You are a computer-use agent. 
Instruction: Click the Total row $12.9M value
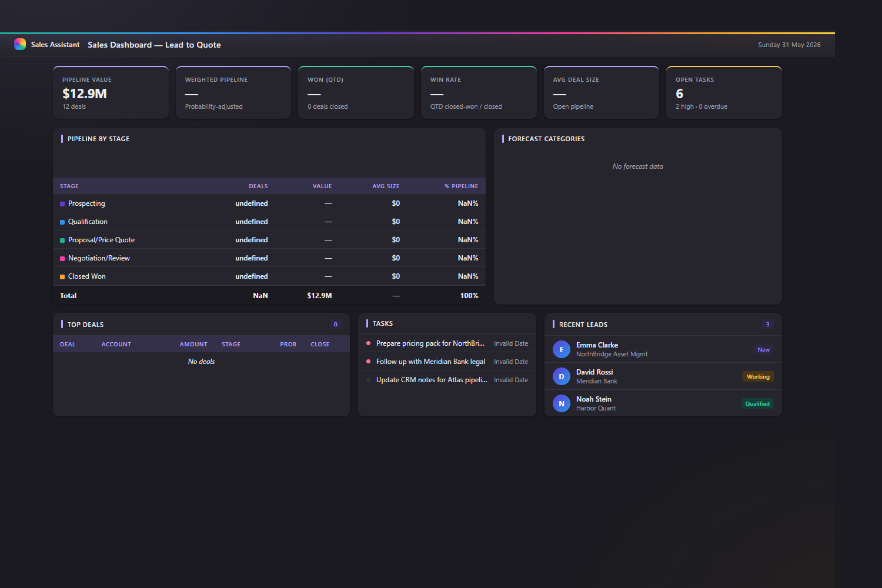pyautogui.click(x=319, y=296)
